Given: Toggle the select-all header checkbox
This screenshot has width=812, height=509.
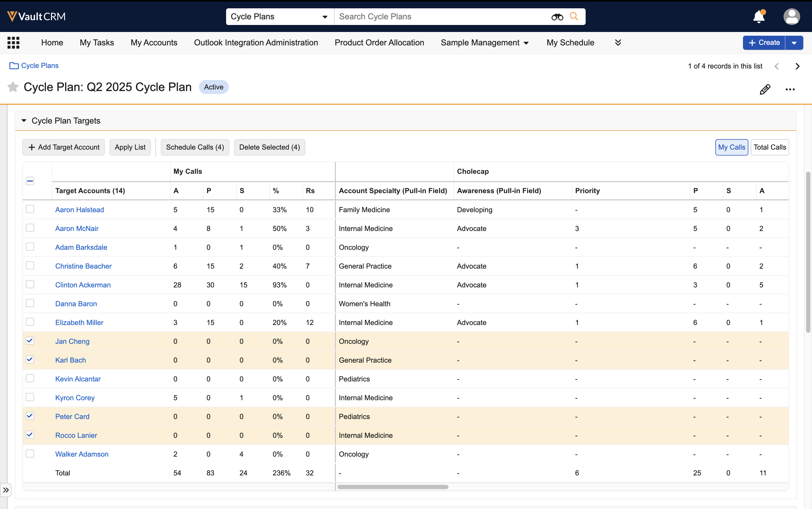Looking at the screenshot, I should click(30, 181).
